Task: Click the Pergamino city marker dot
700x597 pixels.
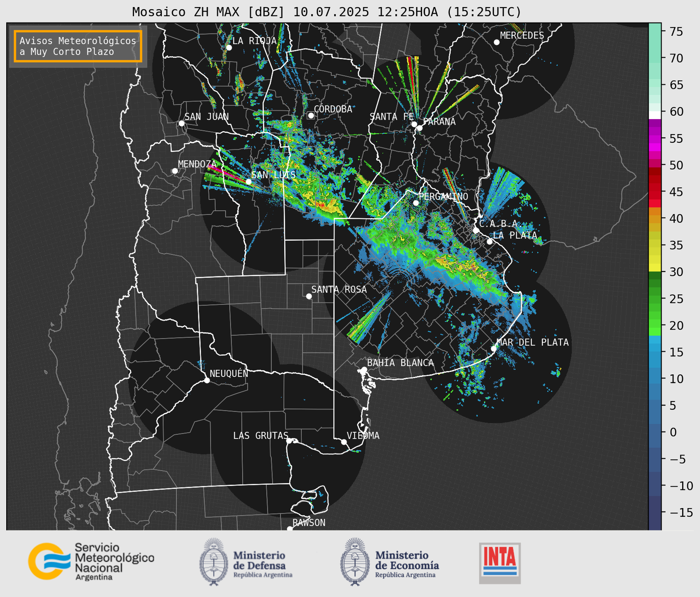Action: (x=416, y=203)
